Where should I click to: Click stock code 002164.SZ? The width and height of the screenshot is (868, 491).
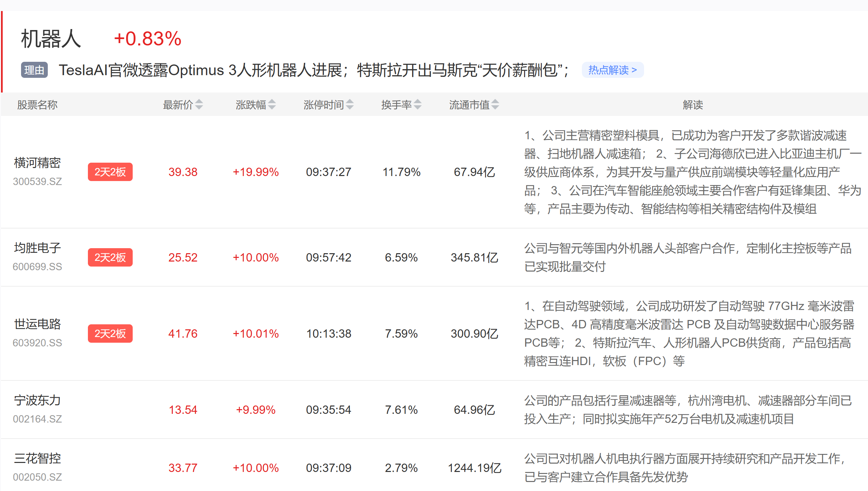tap(37, 419)
